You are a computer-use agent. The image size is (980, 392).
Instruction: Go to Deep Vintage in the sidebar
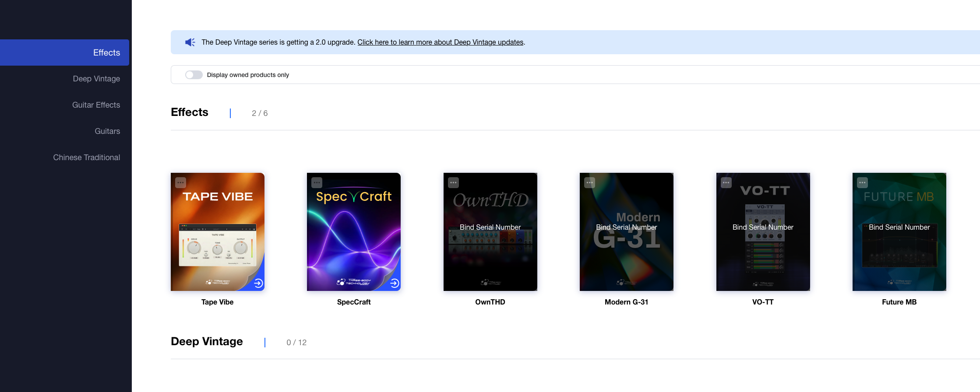[x=96, y=79]
